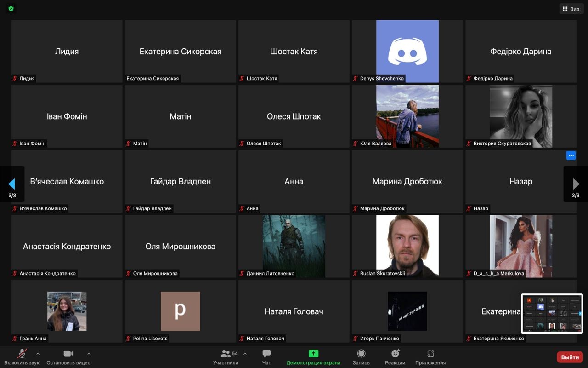Image resolution: width=588 pixels, height=368 pixels.
Task: Open the Приложения apps panel
Action: click(430, 357)
